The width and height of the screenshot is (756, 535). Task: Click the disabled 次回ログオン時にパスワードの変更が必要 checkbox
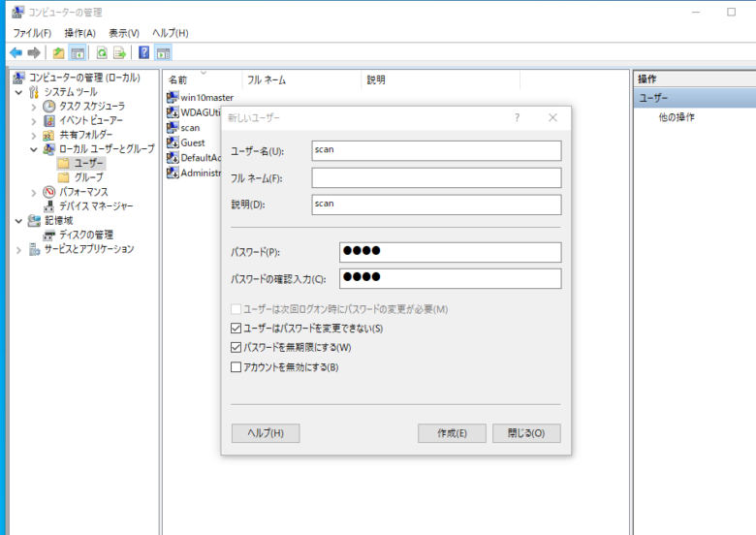pos(236,309)
